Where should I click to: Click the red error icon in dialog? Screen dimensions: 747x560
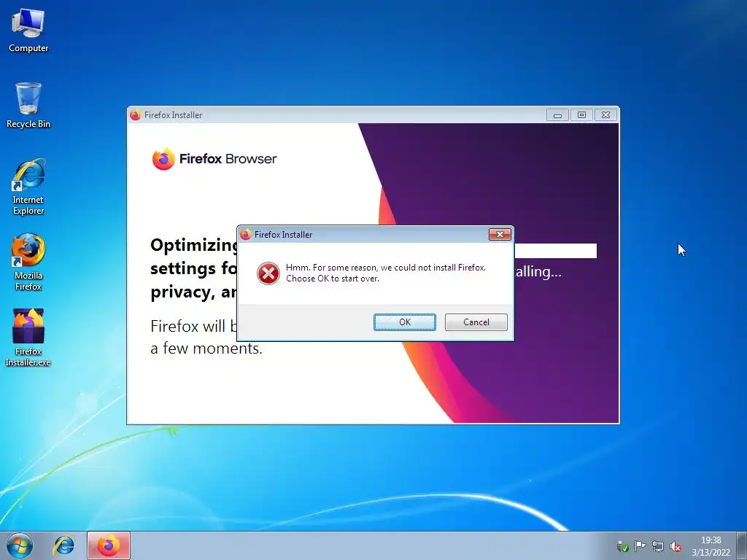(x=268, y=273)
